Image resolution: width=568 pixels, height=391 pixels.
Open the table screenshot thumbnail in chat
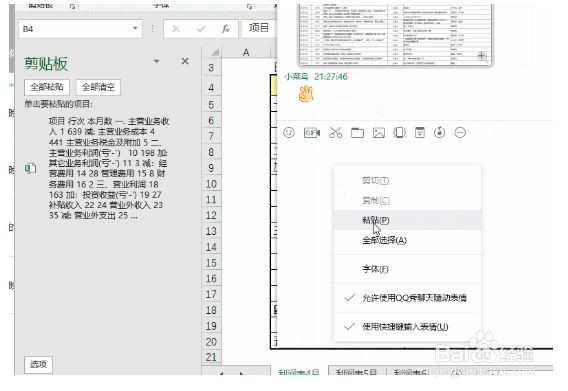[395, 35]
